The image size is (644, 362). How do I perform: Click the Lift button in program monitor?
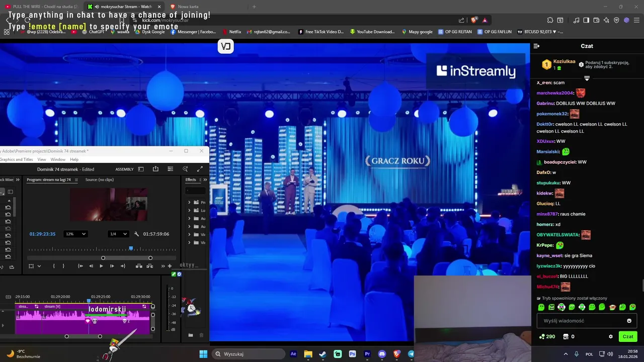click(x=138, y=266)
